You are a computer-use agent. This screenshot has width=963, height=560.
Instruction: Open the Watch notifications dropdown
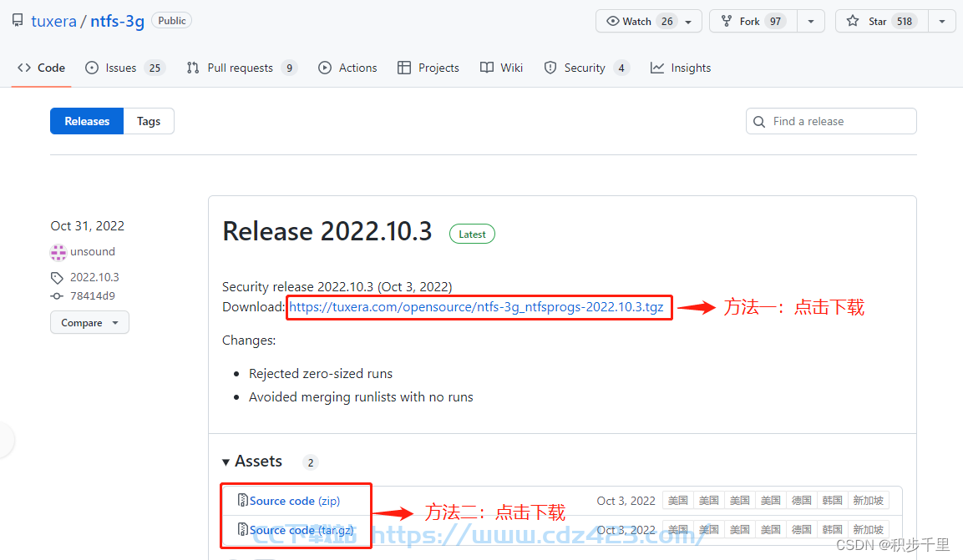coord(649,22)
